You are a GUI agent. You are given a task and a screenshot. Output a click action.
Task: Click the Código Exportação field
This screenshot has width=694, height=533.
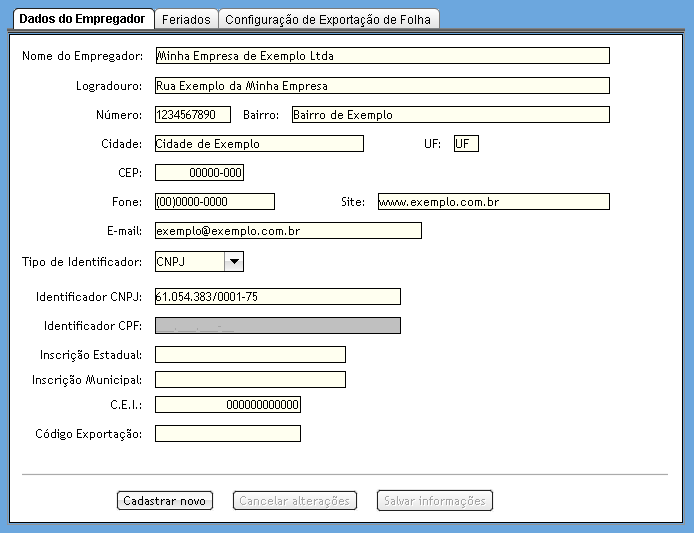[x=228, y=434]
